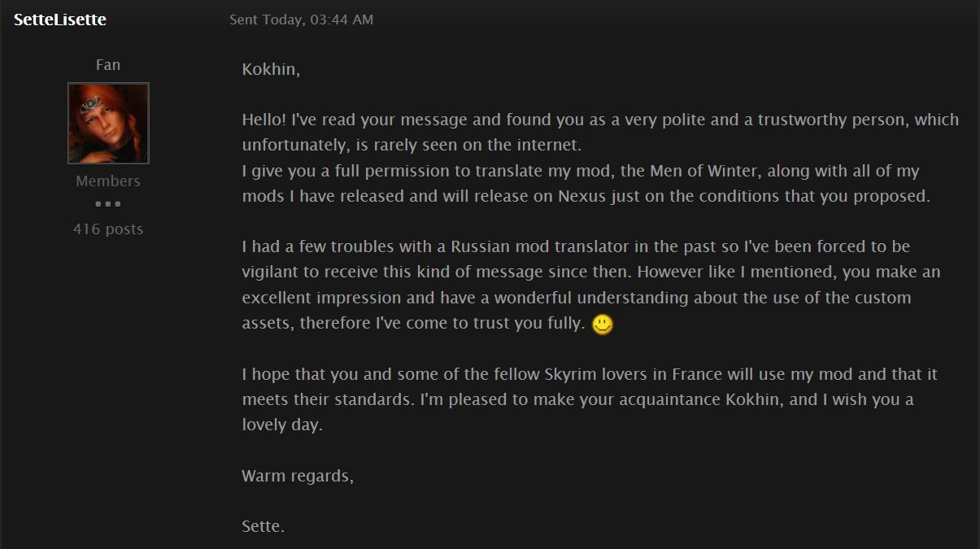Open the SetteLisette username profile
The width and height of the screenshot is (980, 549).
point(60,19)
